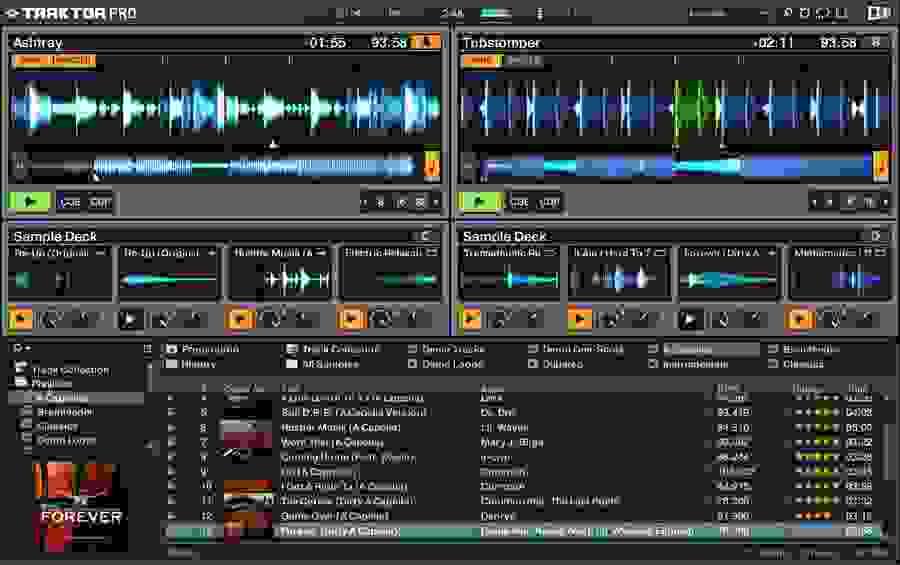Open the Preparation favorite folder

click(203, 349)
